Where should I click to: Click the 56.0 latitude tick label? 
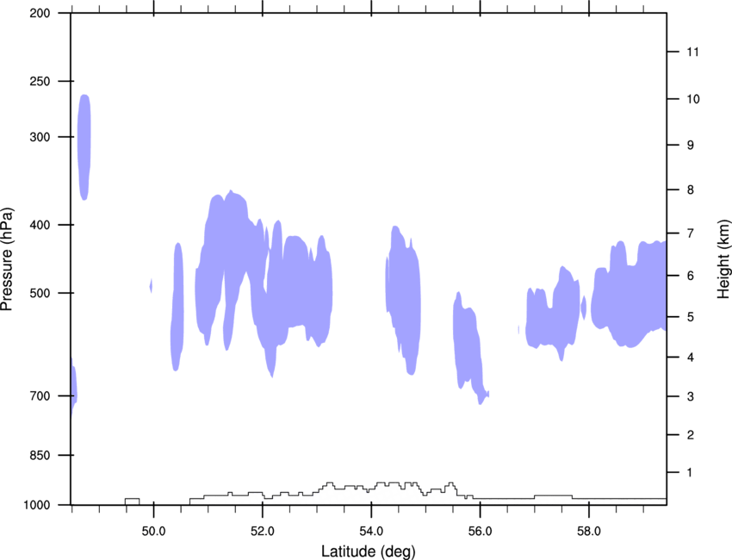point(480,532)
